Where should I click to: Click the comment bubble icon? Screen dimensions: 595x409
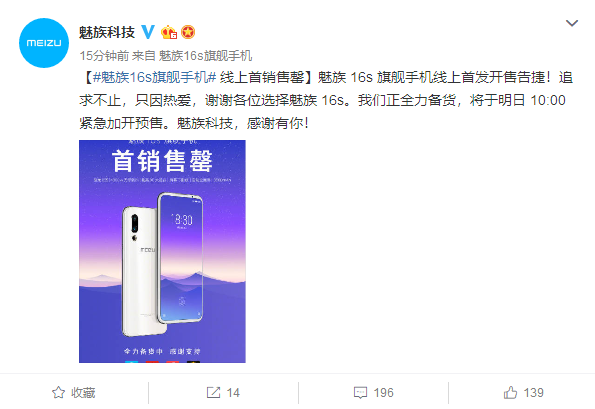360,392
